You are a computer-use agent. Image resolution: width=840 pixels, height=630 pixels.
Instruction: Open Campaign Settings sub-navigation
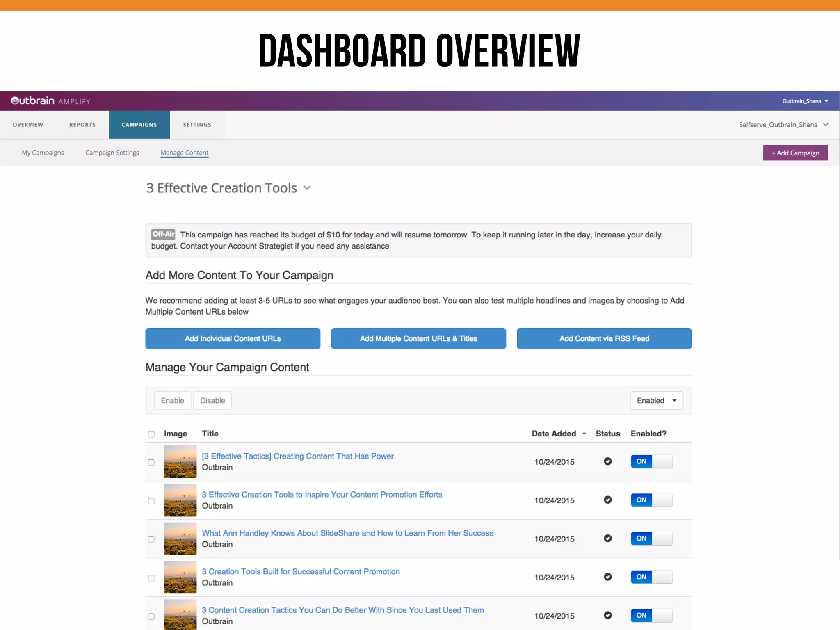click(112, 153)
